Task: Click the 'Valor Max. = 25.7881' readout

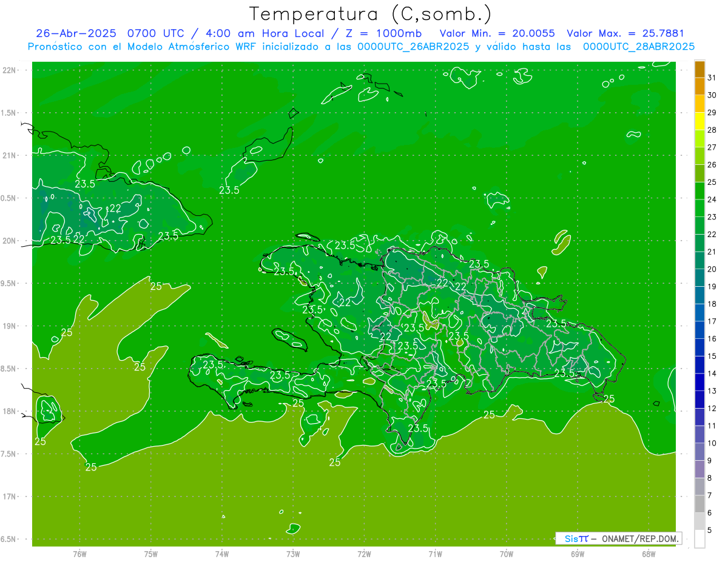Action: (x=625, y=33)
